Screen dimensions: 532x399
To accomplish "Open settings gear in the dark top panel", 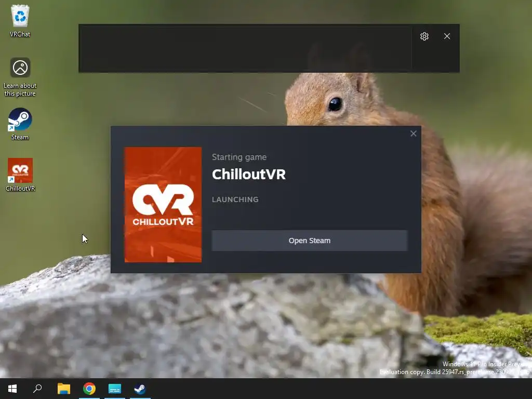I will tap(424, 36).
